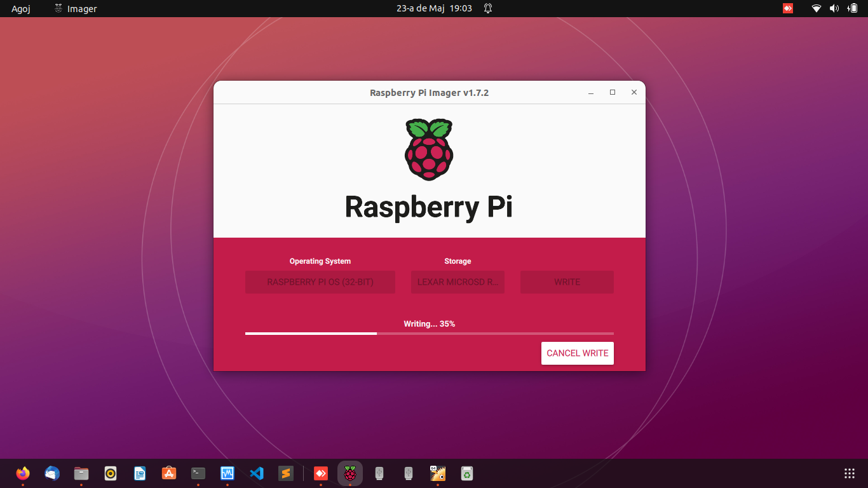Open Wi-Fi network status in top bar
This screenshot has width=868, height=488.
click(817, 8)
